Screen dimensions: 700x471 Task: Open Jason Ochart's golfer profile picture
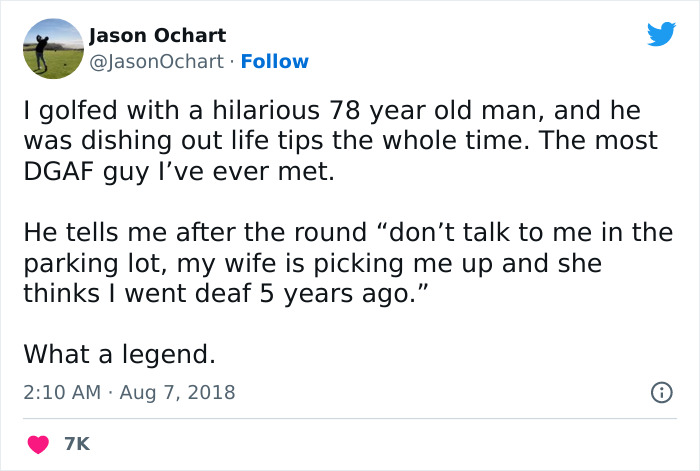pos(52,48)
